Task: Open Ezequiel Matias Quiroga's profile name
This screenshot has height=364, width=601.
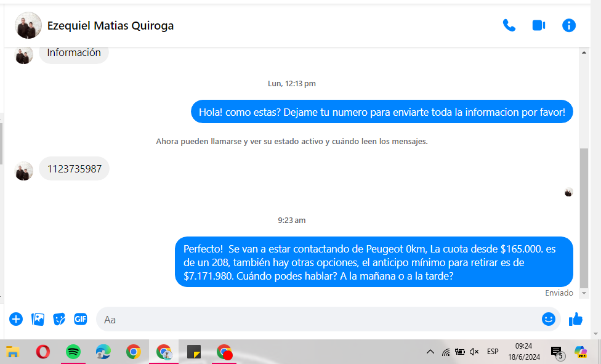Action: [x=111, y=26]
